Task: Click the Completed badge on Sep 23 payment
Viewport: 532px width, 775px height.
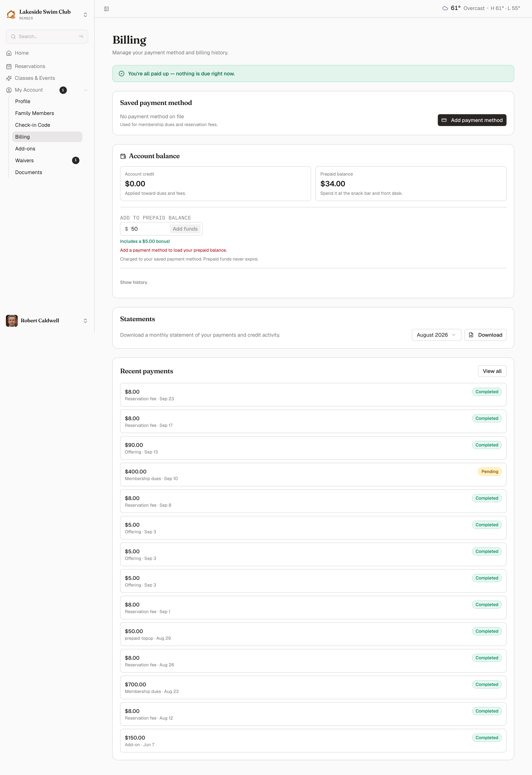Action: (486, 392)
